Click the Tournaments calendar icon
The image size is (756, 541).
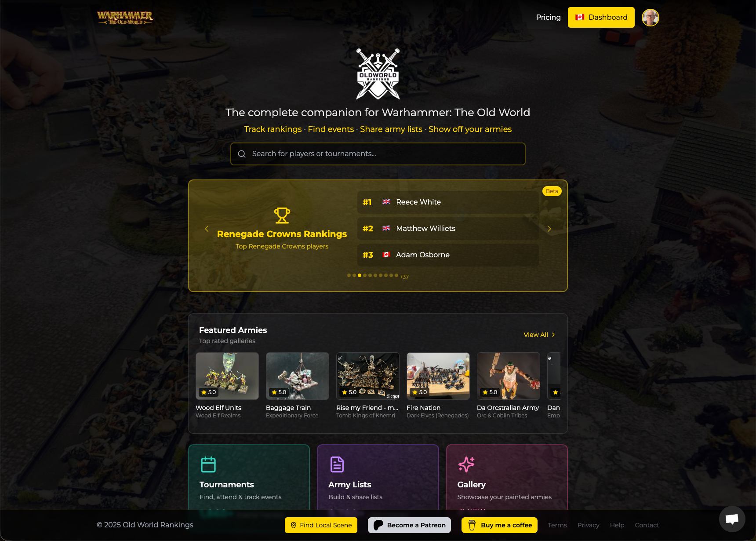[208, 464]
